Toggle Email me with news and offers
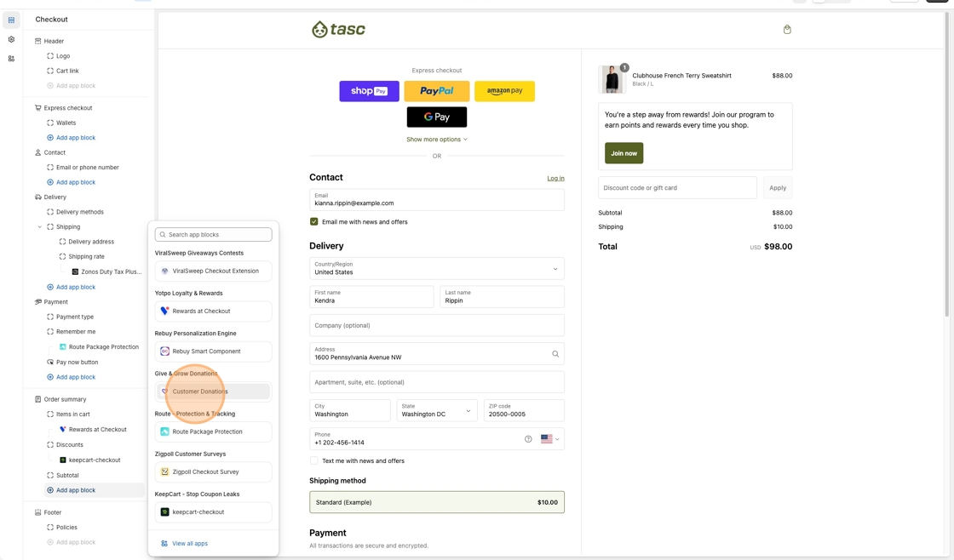 (x=314, y=222)
